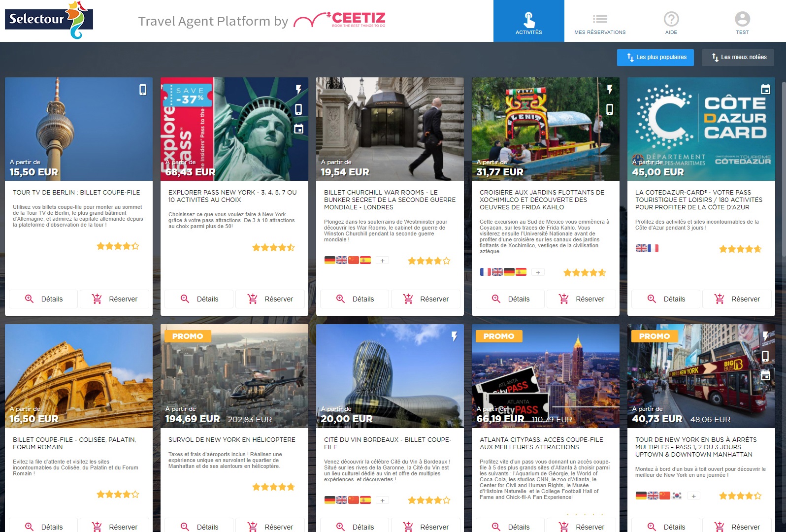The image size is (786, 532).
Task: Réserver the Cité du Vin Bordeaux ticket
Action: tap(426, 525)
